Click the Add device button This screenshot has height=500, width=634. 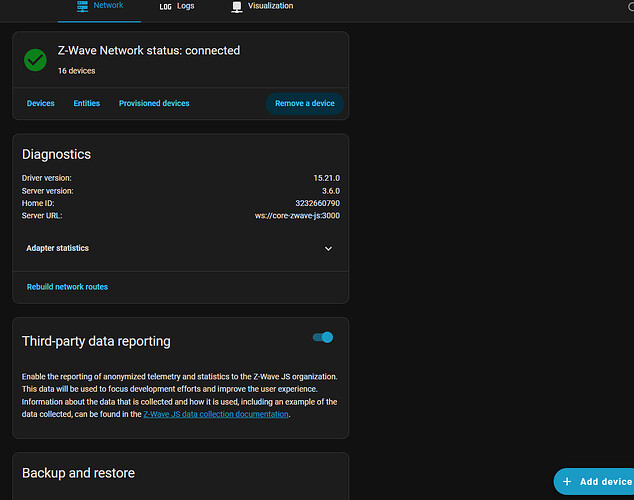click(x=596, y=481)
